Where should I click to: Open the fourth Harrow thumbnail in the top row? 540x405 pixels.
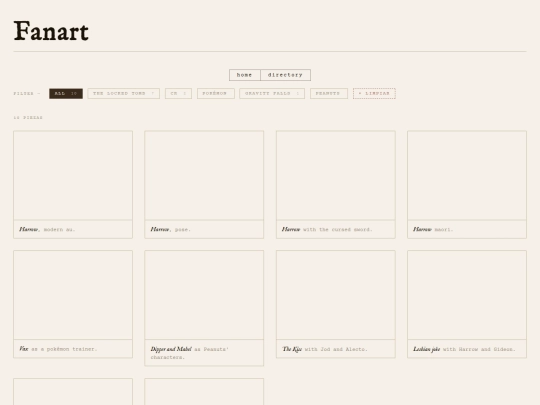[x=467, y=175]
